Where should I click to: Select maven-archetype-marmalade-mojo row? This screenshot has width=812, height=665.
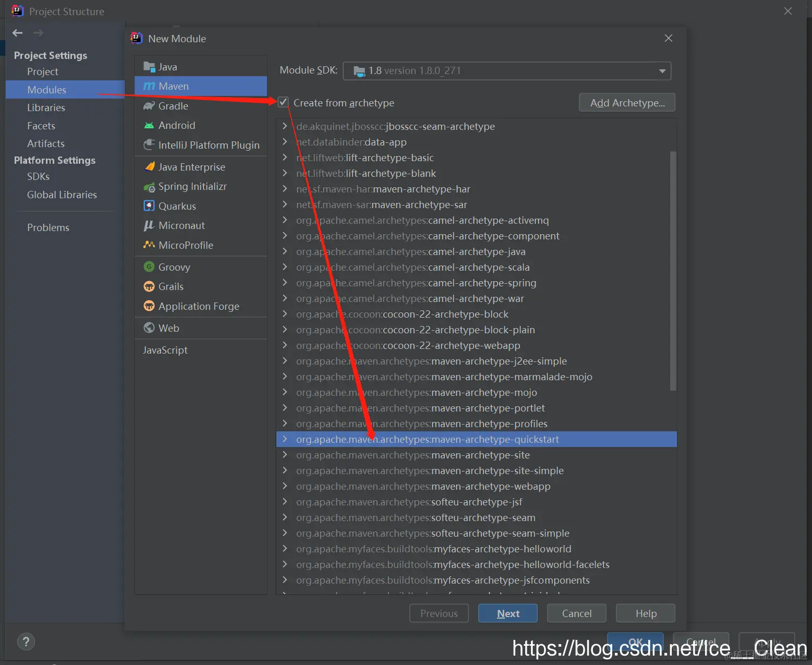(x=476, y=377)
